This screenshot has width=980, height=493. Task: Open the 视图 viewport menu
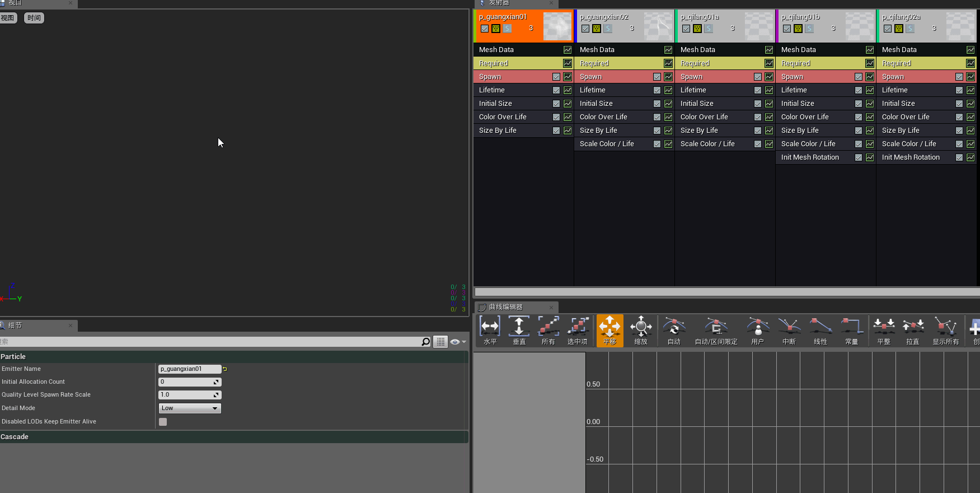point(8,18)
